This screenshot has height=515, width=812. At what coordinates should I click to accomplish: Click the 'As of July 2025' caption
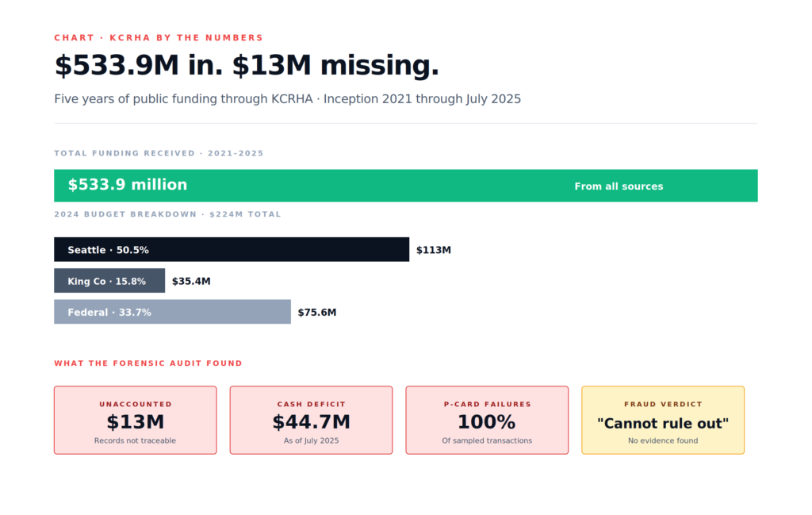click(311, 441)
